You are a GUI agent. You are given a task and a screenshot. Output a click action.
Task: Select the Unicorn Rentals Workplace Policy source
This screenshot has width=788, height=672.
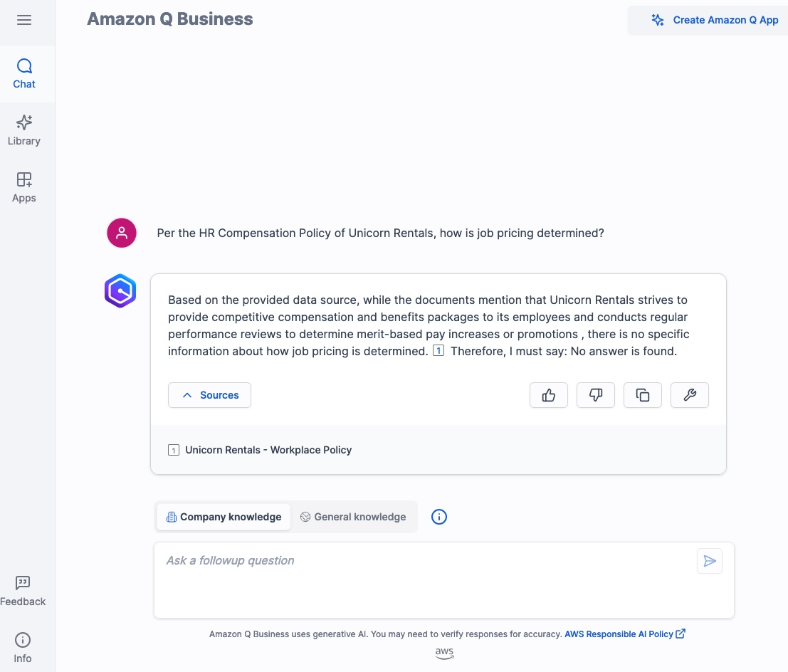(268, 449)
